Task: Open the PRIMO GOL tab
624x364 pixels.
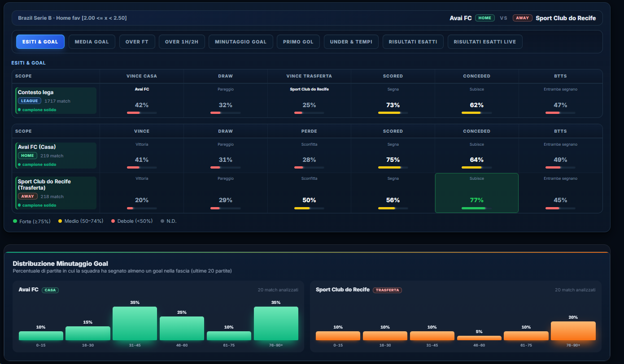Action: [298, 42]
